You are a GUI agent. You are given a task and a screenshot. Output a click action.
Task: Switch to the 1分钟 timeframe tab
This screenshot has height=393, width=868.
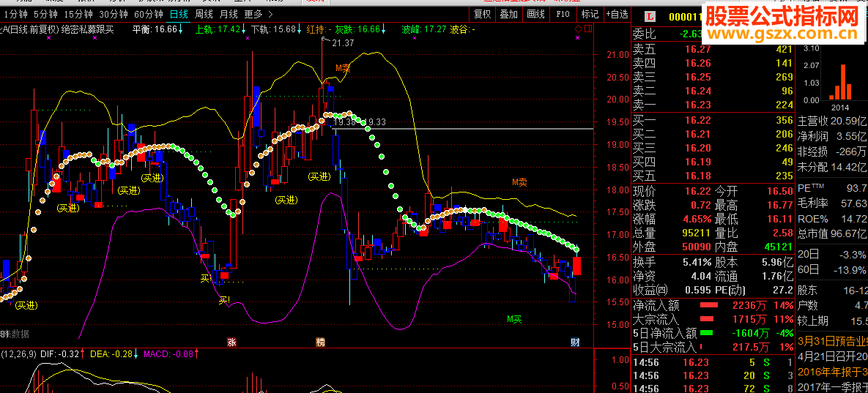pos(15,14)
